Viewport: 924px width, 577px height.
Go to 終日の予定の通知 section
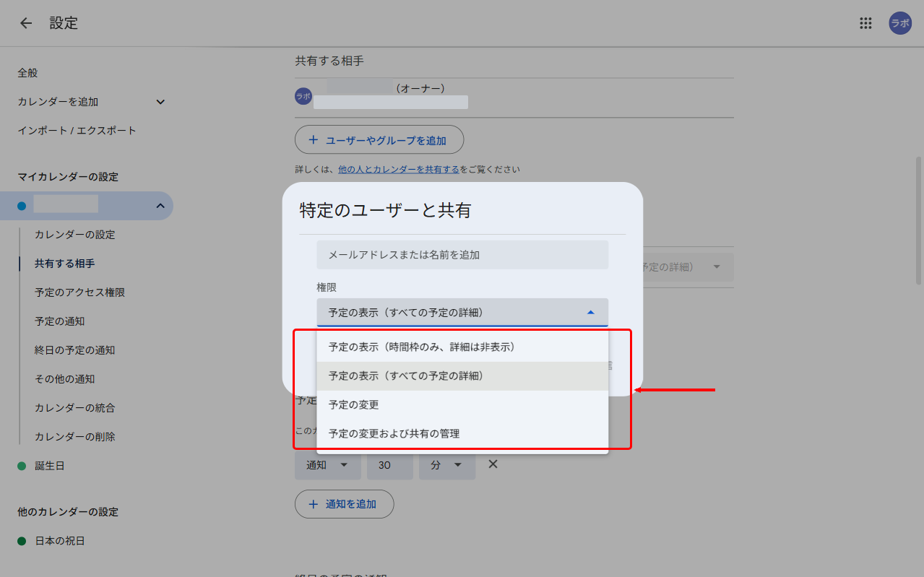74,350
